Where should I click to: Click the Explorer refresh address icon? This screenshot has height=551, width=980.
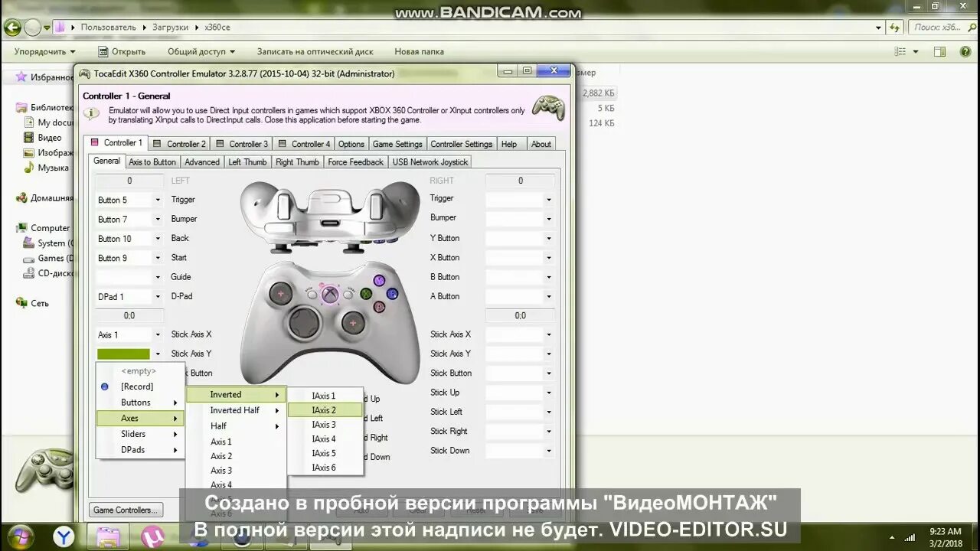(x=894, y=27)
